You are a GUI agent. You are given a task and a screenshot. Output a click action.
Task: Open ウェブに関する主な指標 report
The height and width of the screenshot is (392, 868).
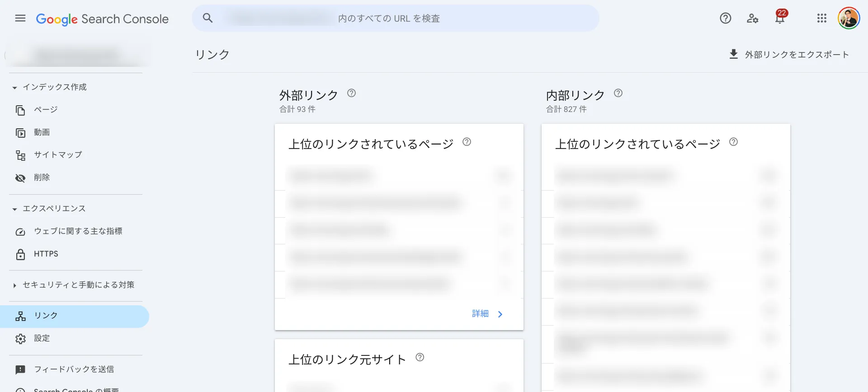coord(78,231)
